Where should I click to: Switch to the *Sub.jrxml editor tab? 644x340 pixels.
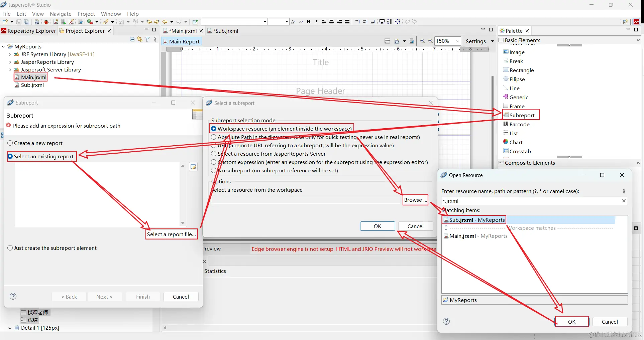tap(223, 31)
